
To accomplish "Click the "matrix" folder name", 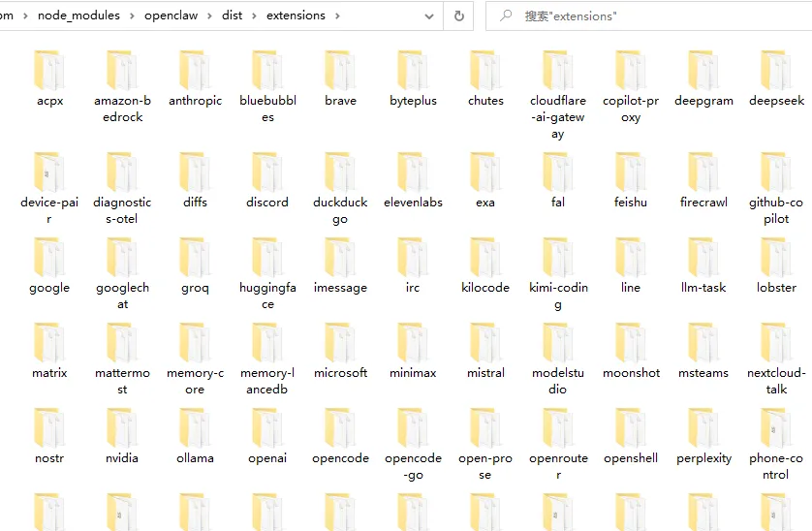I will pyautogui.click(x=49, y=373).
